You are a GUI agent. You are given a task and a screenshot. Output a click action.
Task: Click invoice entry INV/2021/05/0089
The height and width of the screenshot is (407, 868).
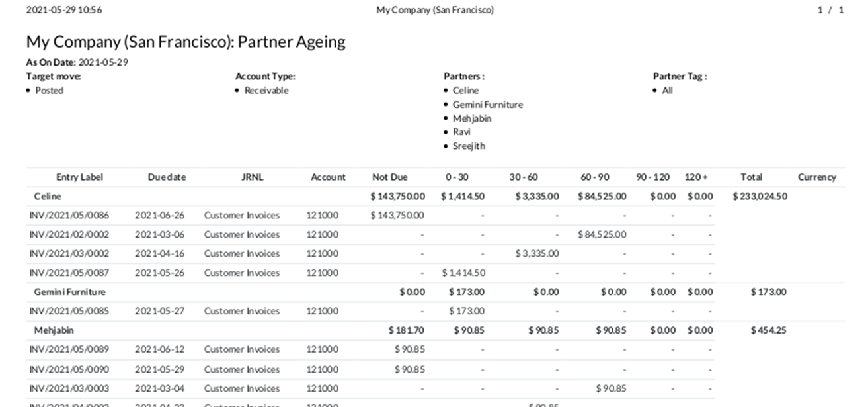click(69, 349)
